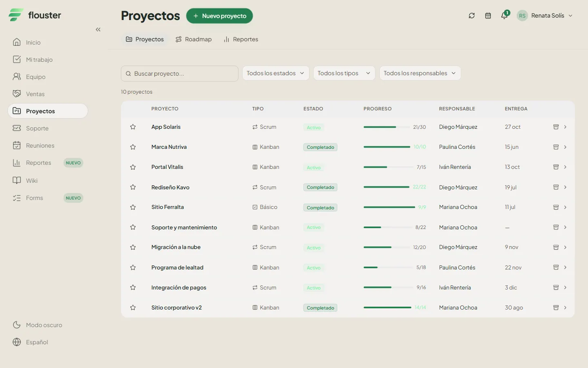Open the Todos los responsables dropdown

pyautogui.click(x=420, y=73)
